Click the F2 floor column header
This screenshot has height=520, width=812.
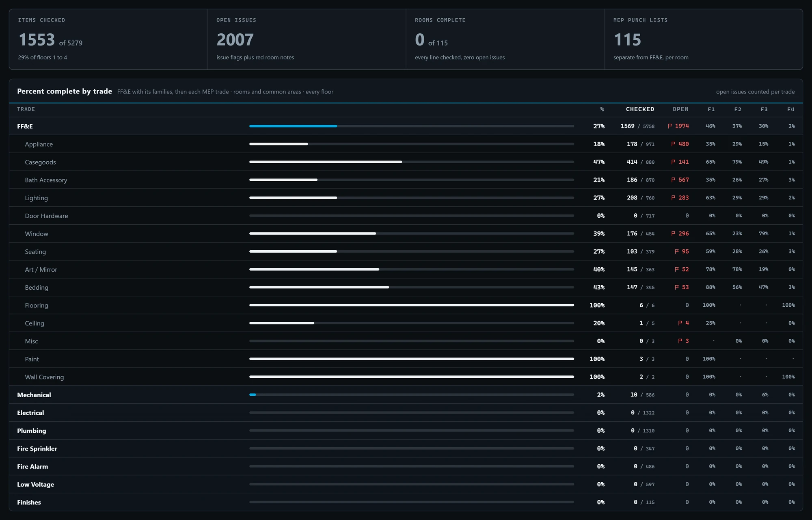738,109
